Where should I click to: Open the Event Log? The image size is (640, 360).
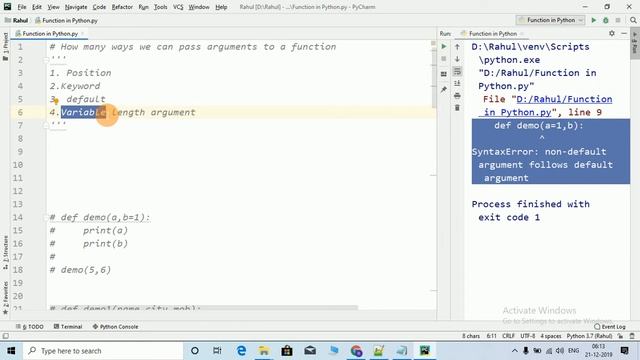tap(610, 327)
